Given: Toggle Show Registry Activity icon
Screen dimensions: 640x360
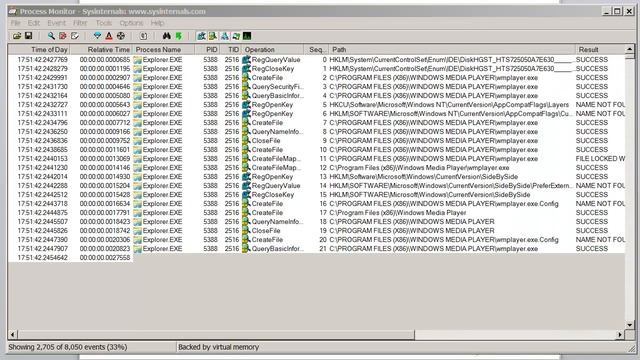Looking at the screenshot, I should click(201, 36).
